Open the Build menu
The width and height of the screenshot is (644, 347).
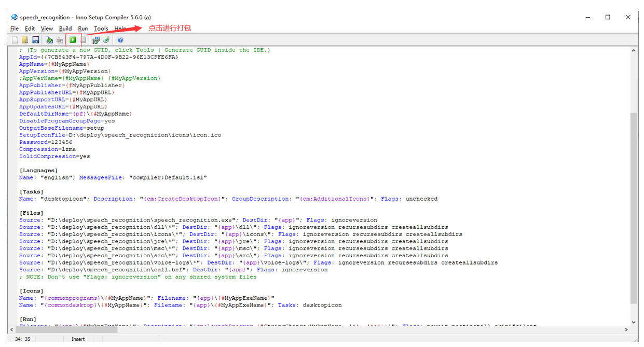(x=65, y=29)
